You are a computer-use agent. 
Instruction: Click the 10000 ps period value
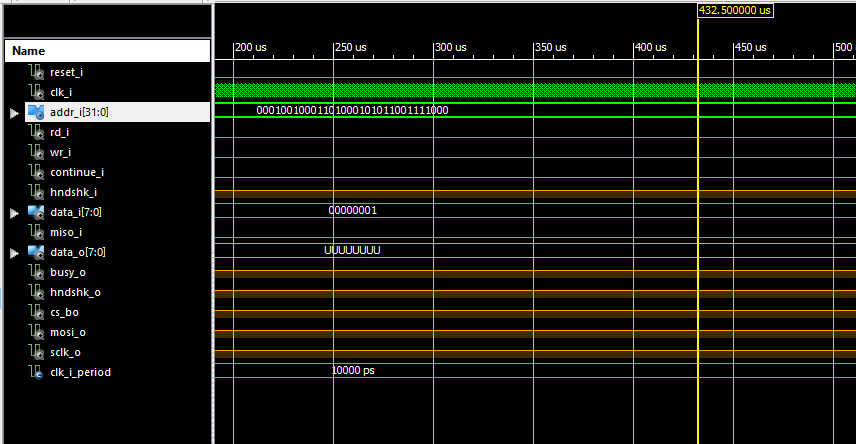pos(353,370)
